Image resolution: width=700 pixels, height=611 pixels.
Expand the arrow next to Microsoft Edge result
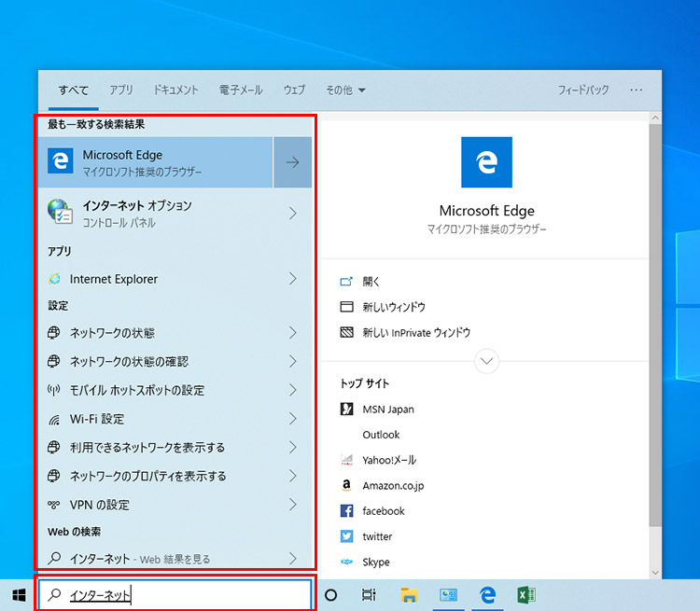click(x=292, y=162)
